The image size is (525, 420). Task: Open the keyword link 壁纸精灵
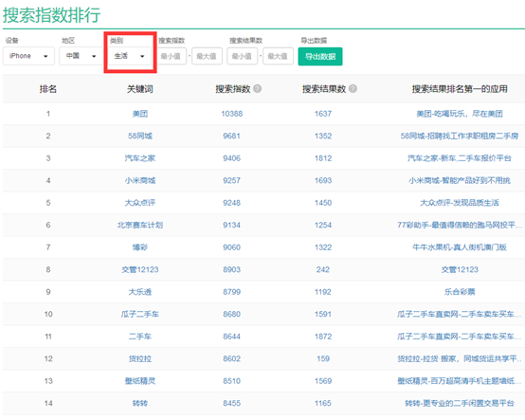(x=140, y=381)
